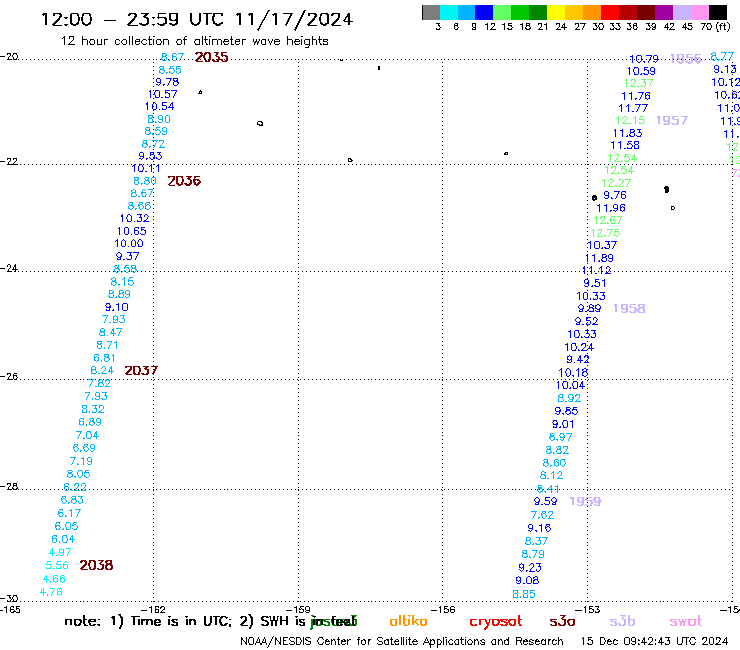The height and width of the screenshot is (650, 740).
Task: Click the s3a time marker 2036
Action: click(x=184, y=181)
